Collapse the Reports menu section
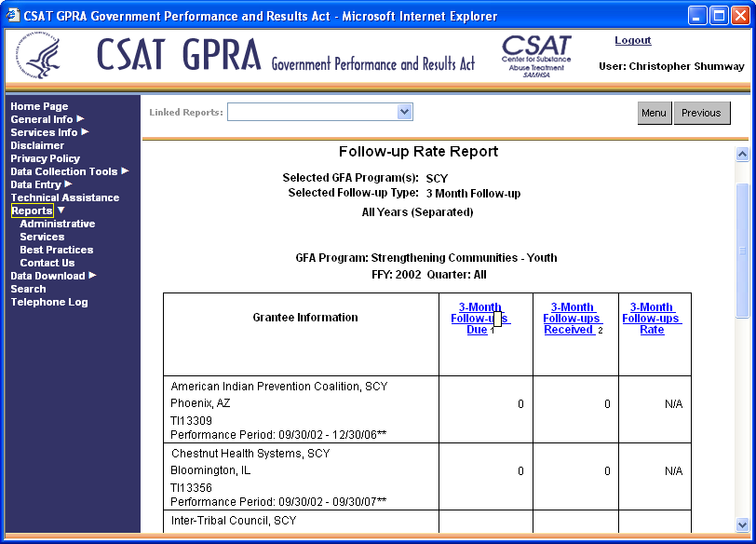The height and width of the screenshot is (544, 756). coord(61,211)
